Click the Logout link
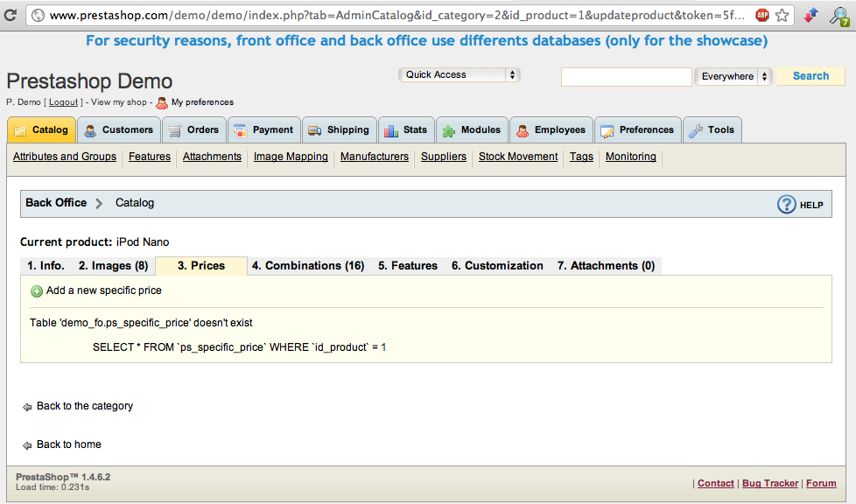This screenshot has width=856, height=504. pyautogui.click(x=63, y=102)
